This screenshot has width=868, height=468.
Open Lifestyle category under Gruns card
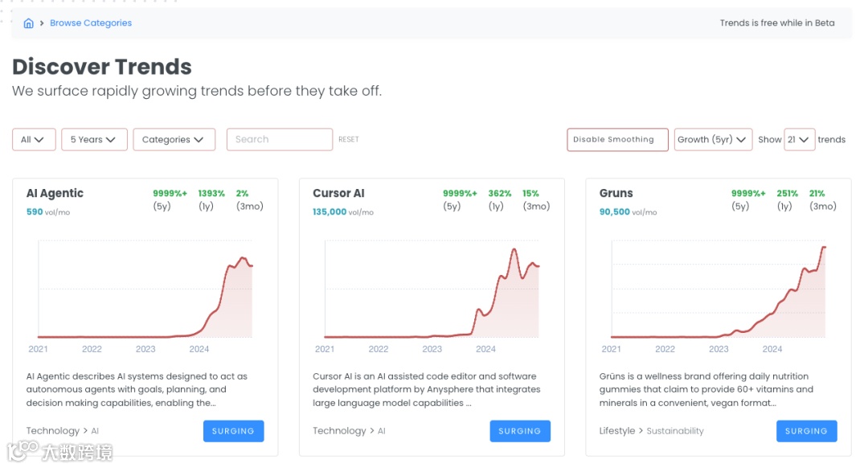pos(617,431)
